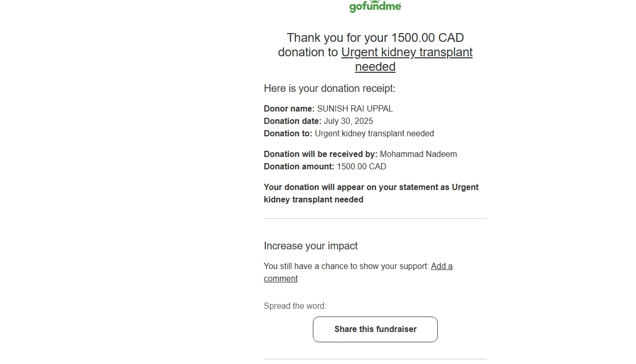Click the GoFundMe logo at top
The height and width of the screenshot is (364, 636).
coord(375,7)
